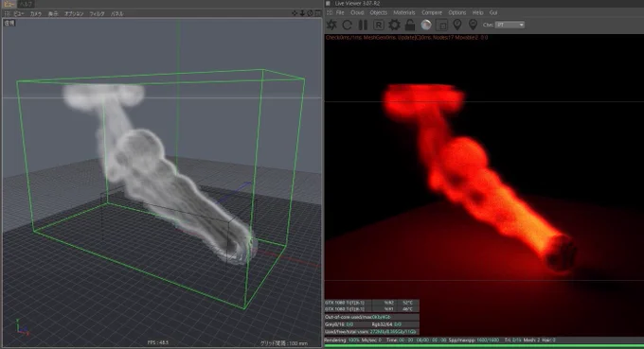Open the Materials menu in Live Viewer
Image resolution: width=644 pixels, height=349 pixels.
[404, 12]
